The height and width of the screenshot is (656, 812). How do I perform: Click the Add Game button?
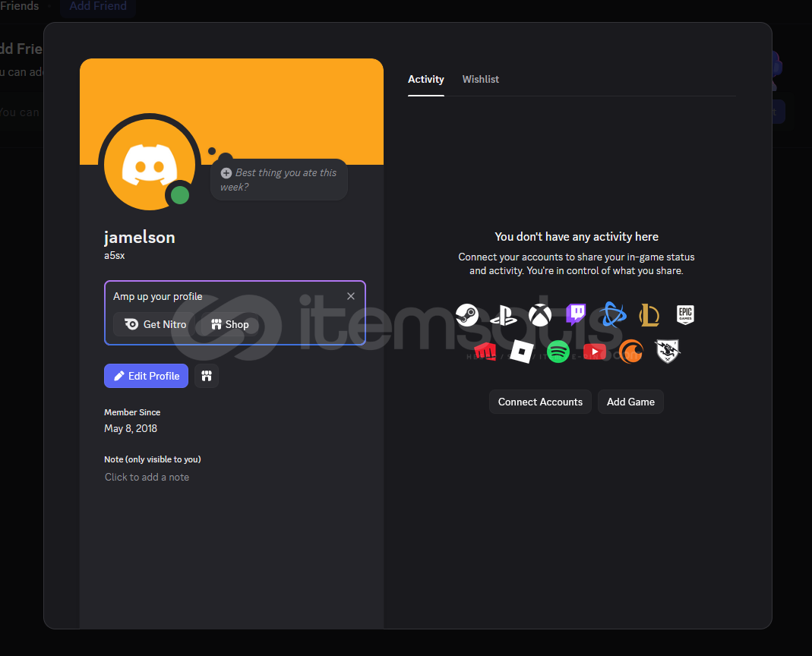coord(630,402)
